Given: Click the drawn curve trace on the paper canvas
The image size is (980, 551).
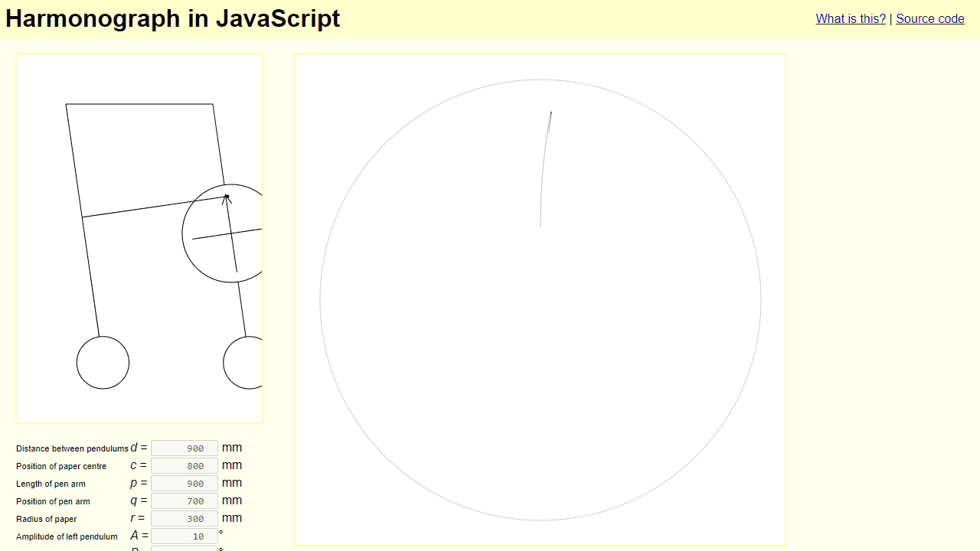Looking at the screenshot, I should coord(544,168).
